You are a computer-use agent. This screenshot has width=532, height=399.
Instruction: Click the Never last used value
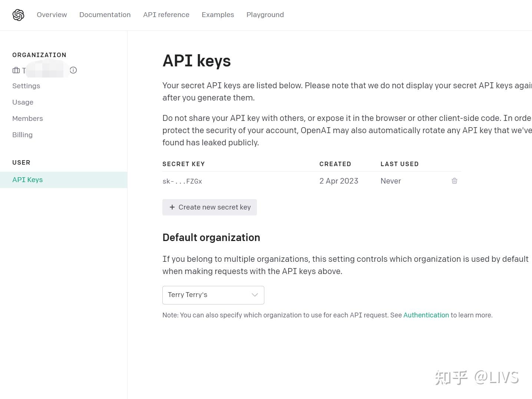pos(391,181)
